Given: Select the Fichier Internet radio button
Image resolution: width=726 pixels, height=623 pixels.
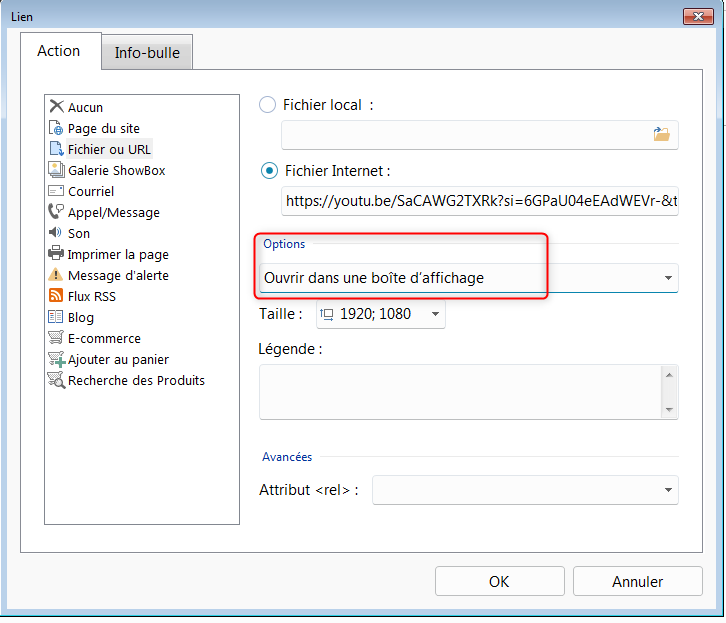Looking at the screenshot, I should tap(269, 171).
